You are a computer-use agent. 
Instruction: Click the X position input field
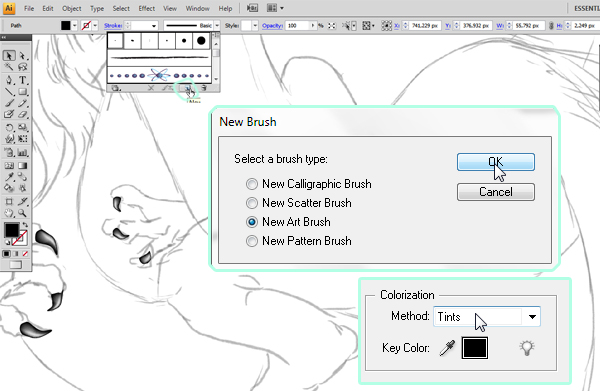tap(425, 26)
